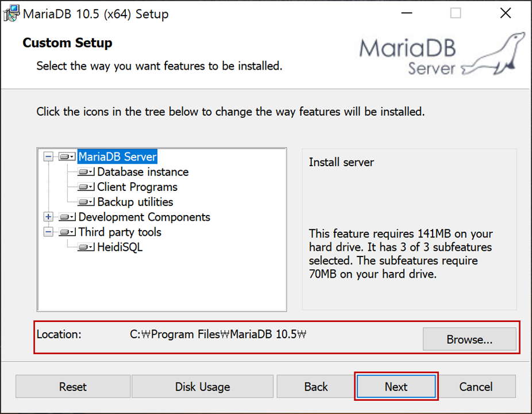Expand the Development Components tree node

pos(48,217)
